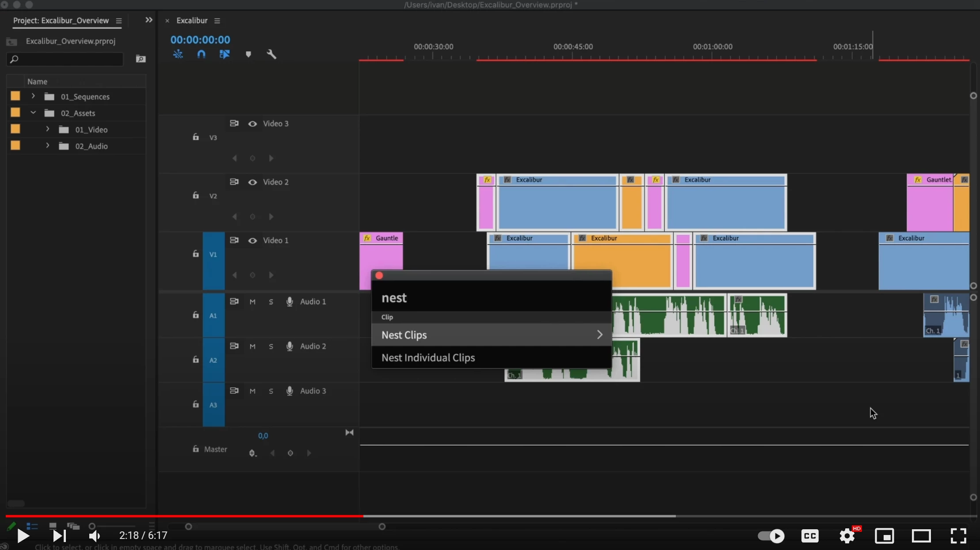Mute the Audio 2 track

click(x=252, y=347)
